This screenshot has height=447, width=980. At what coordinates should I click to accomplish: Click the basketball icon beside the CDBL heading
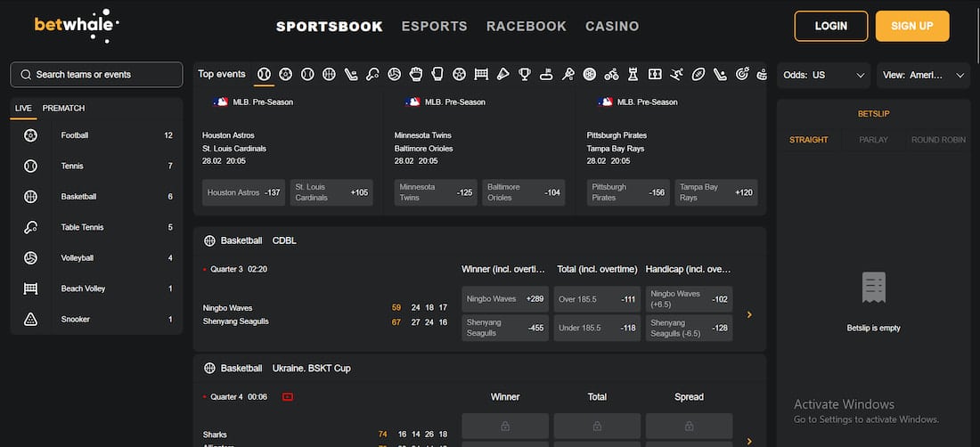[x=209, y=240]
